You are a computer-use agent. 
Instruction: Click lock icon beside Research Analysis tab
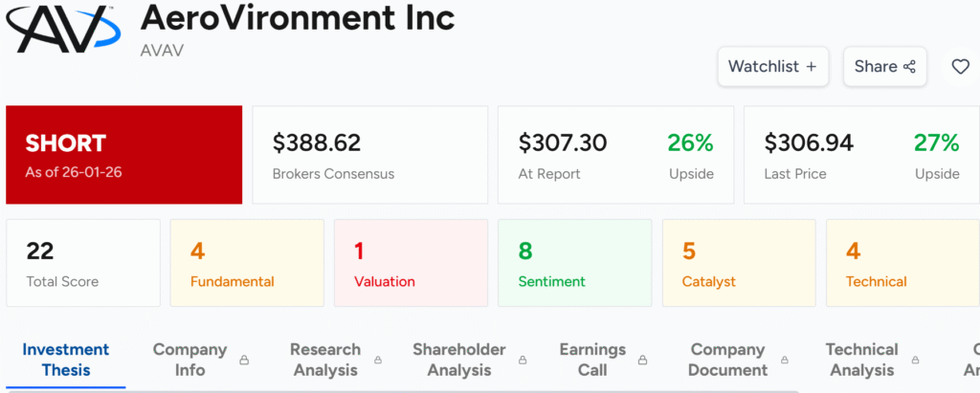[x=378, y=360]
